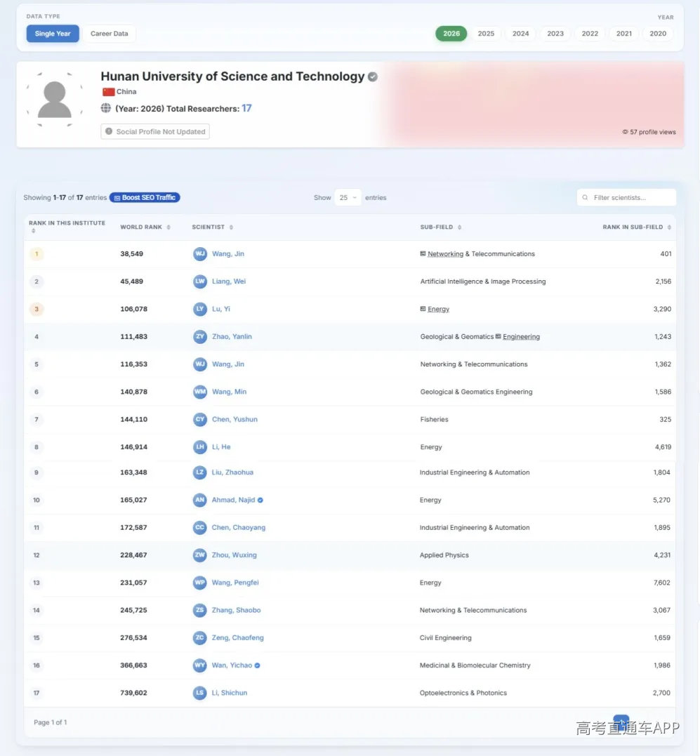Click the ZC avatar beside Zeng, Chaofeng

click(x=199, y=638)
